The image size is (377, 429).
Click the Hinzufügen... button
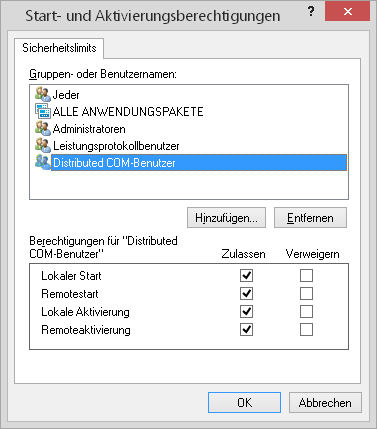click(226, 218)
